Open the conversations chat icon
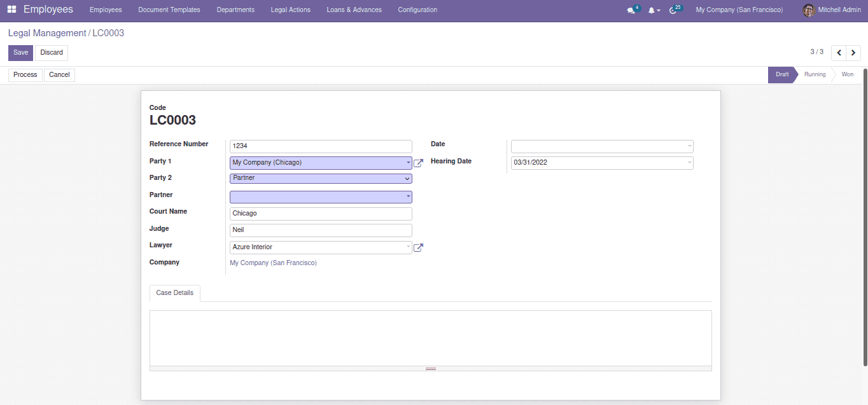 coord(631,10)
